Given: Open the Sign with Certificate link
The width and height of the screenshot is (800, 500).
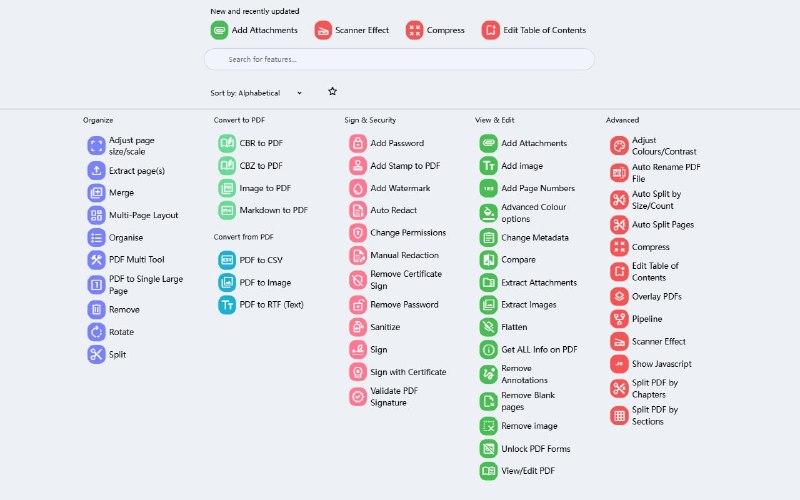Looking at the screenshot, I should tap(408, 372).
